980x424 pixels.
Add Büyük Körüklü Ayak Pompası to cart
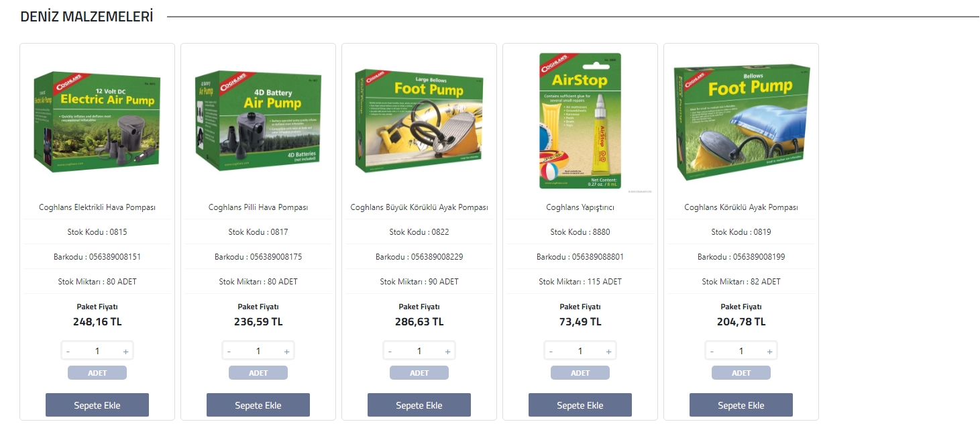click(x=419, y=405)
